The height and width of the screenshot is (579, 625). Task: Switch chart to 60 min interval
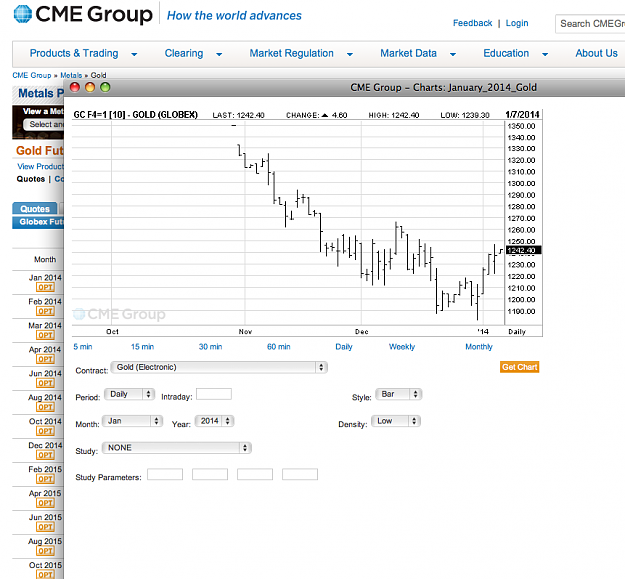coord(279,347)
